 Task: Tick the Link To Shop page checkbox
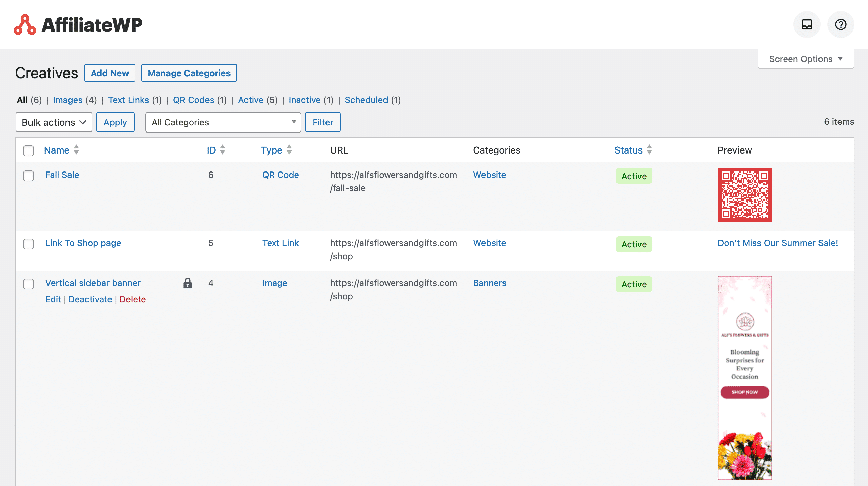pyautogui.click(x=28, y=244)
